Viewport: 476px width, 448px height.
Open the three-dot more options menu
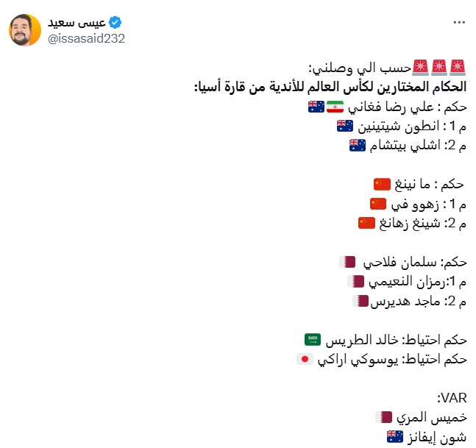pos(459,22)
